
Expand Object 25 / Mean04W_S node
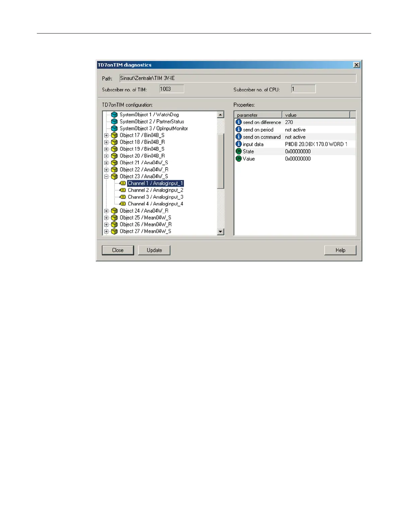pos(106,218)
